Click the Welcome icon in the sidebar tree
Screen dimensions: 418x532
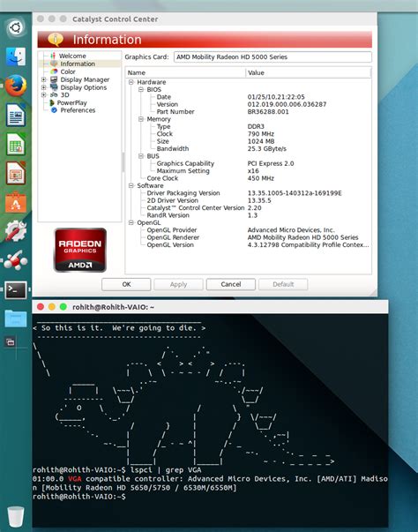[53, 56]
